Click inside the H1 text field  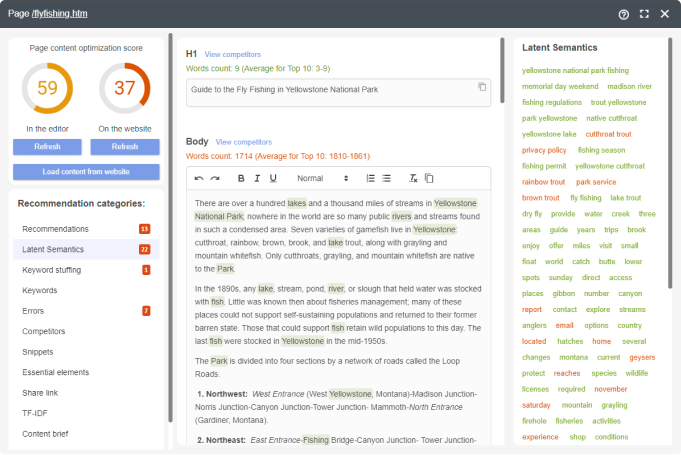[330, 91]
